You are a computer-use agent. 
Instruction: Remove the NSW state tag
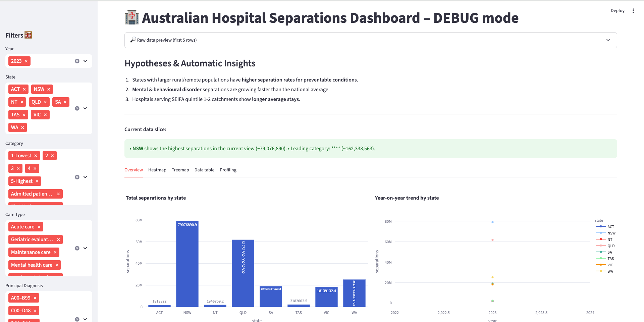[x=49, y=89]
